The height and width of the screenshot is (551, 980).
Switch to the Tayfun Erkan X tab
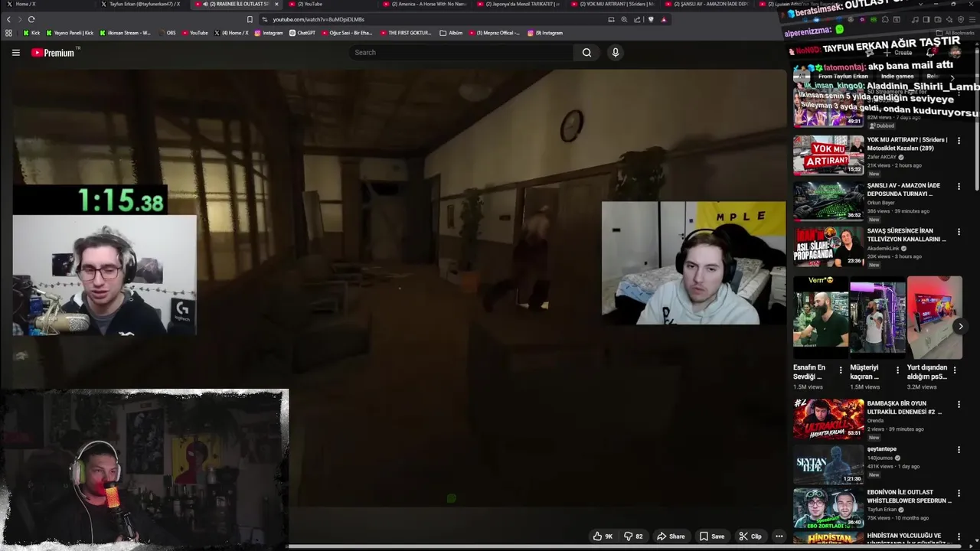(x=142, y=4)
